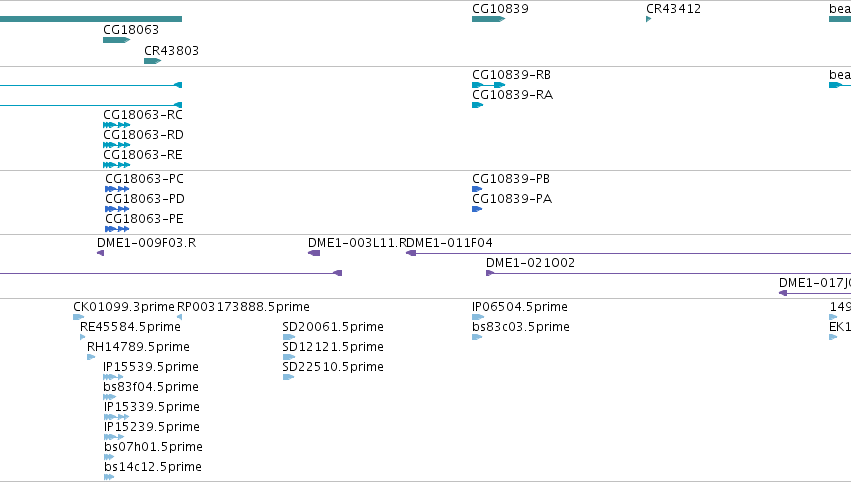The height and width of the screenshot is (482, 851).
Task: Click the CR43412 gene label
Action: (x=673, y=9)
